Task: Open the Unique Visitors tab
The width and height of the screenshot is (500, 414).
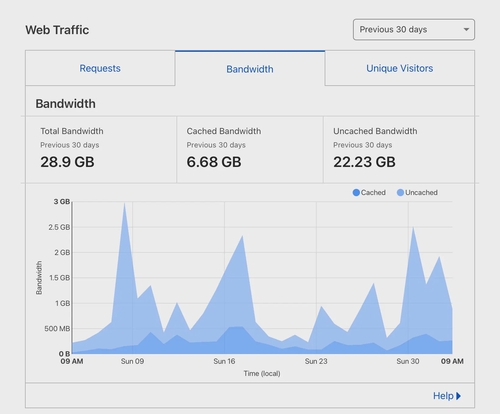Action: point(400,68)
